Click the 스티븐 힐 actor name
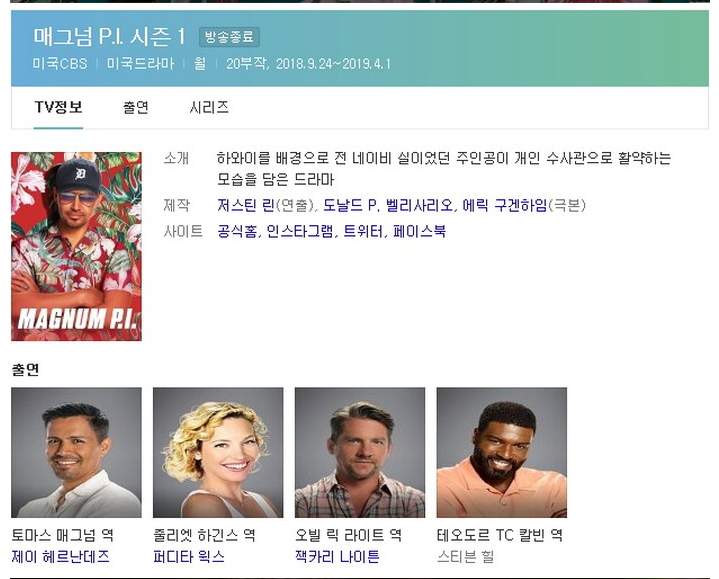Image resolution: width=719 pixels, height=579 pixels. tap(465, 557)
